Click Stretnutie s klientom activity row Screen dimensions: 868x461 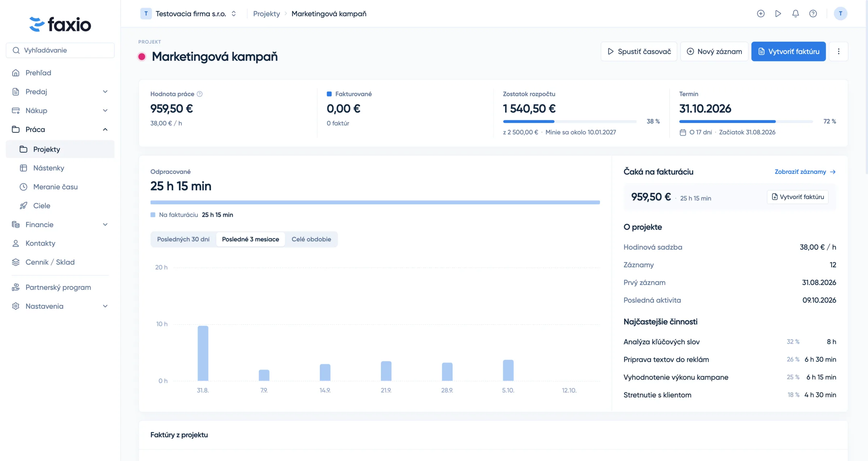pyautogui.click(x=729, y=395)
